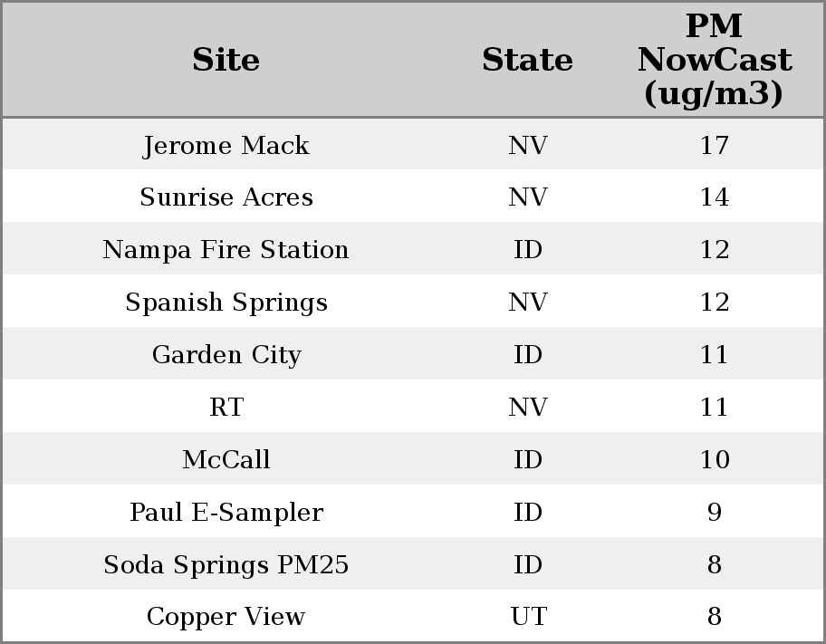Click the RT site cell

click(x=226, y=408)
